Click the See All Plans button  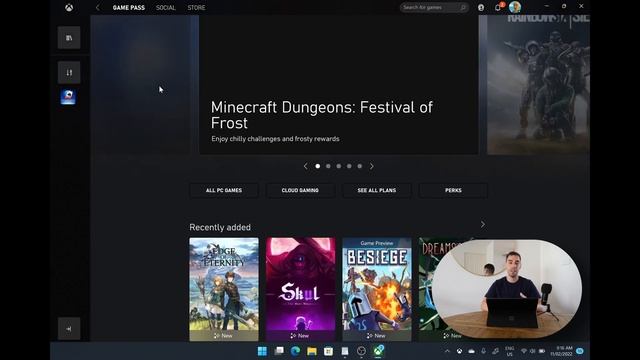tap(377, 190)
